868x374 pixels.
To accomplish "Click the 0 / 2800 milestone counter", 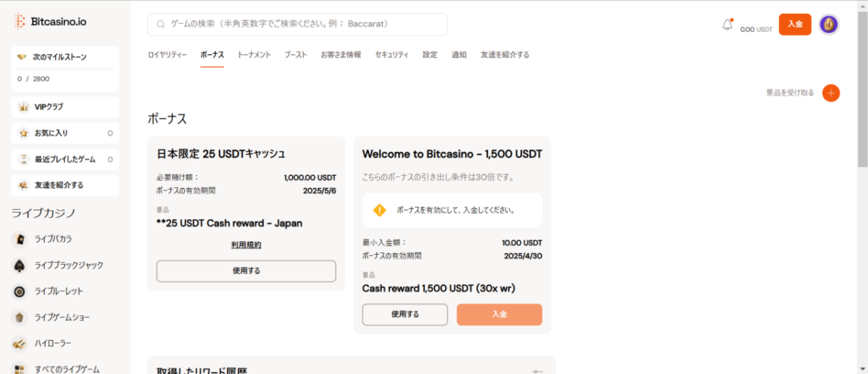I will 33,79.
